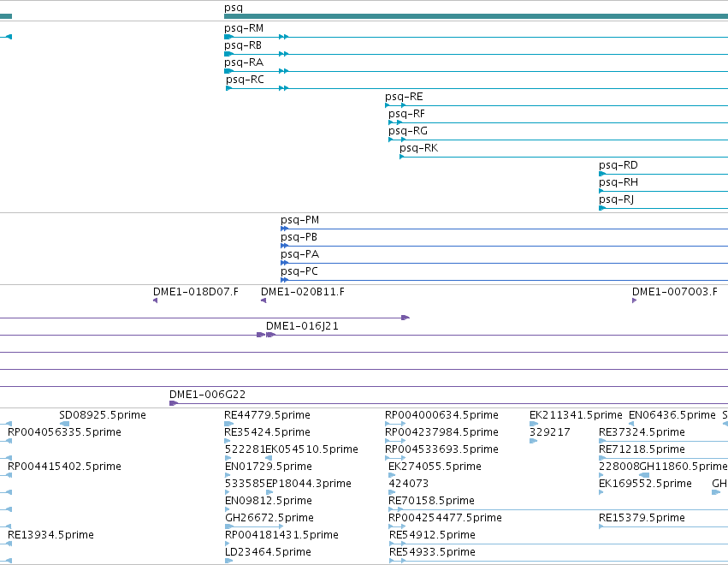
Task: Click the teal psq gene span bar
Action: (x=476, y=16)
